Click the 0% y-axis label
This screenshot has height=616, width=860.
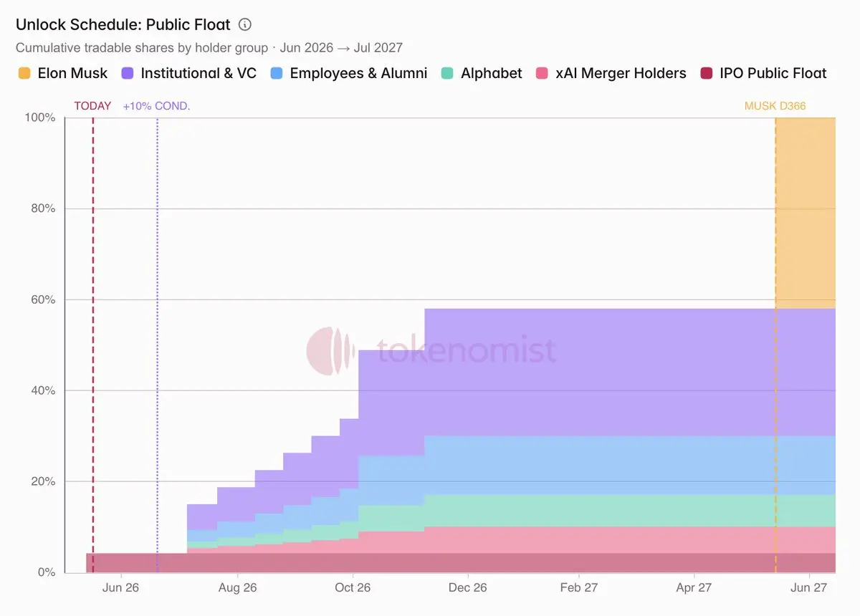coord(46,572)
